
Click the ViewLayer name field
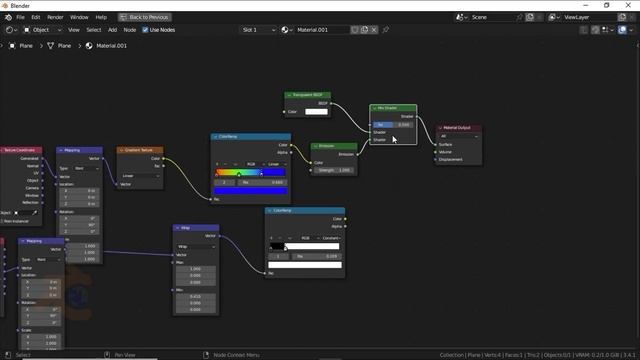point(588,17)
